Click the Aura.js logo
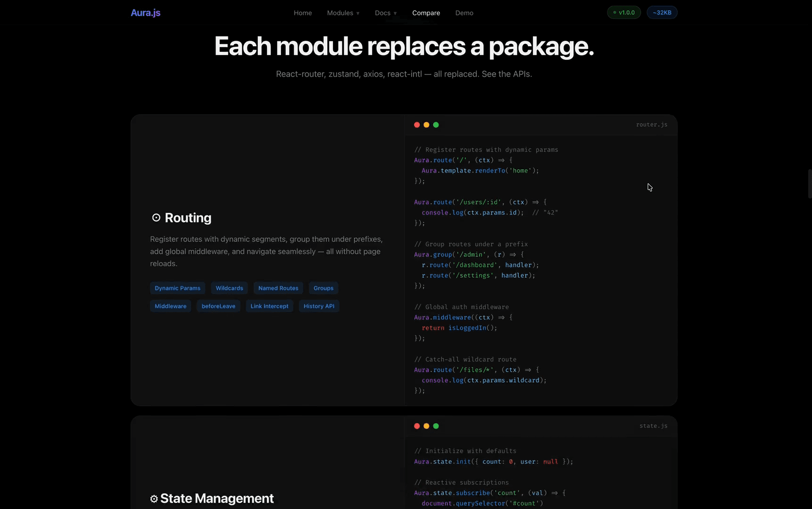The image size is (812, 509). click(145, 12)
